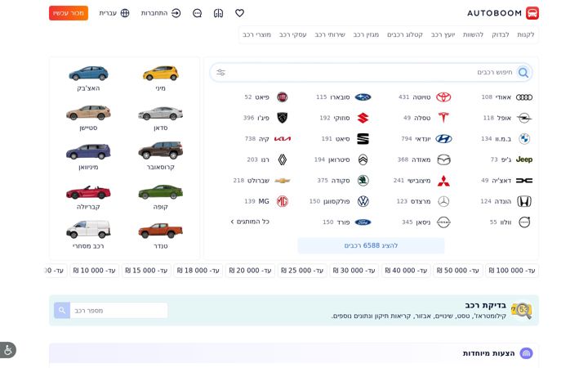The width and height of the screenshot is (588, 368).
Task: Select the Volkswagen brand logo
Action: point(363,201)
